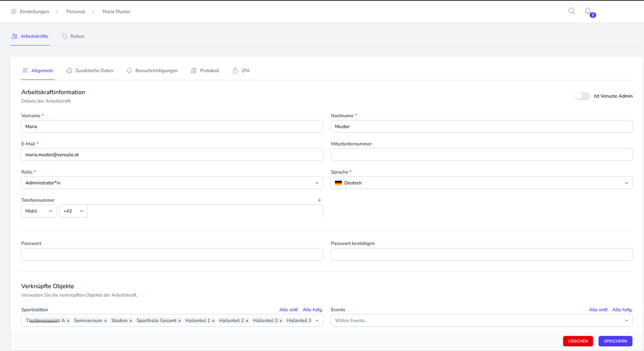The width and height of the screenshot is (644, 351).
Task: Go to Personal breadcrumb
Action: click(75, 12)
